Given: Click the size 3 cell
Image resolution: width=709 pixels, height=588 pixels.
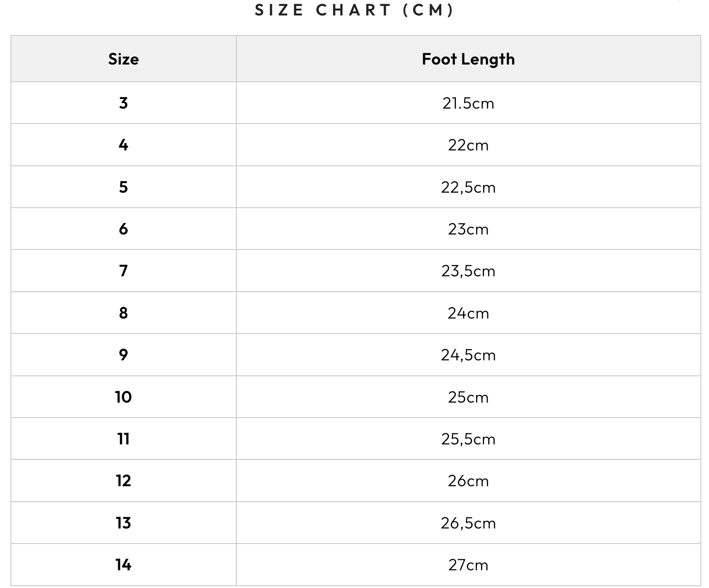Looking at the screenshot, I should point(123,103).
